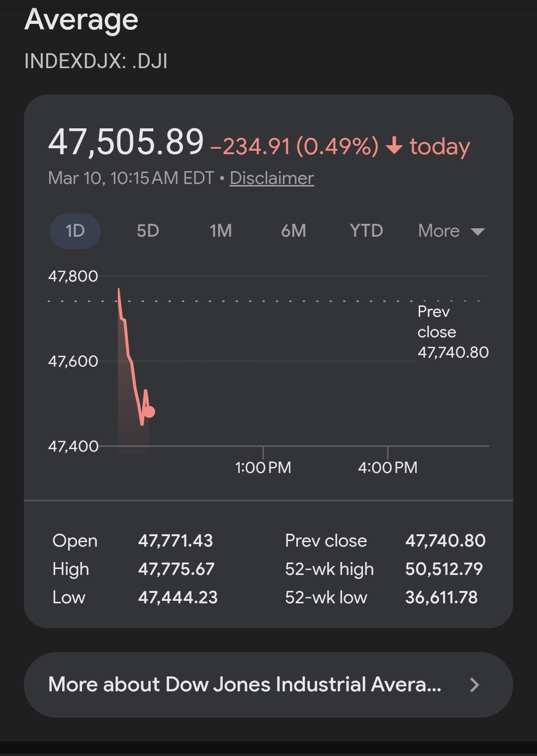537x756 pixels.
Task: Click the red down arrow icon
Action: click(394, 146)
